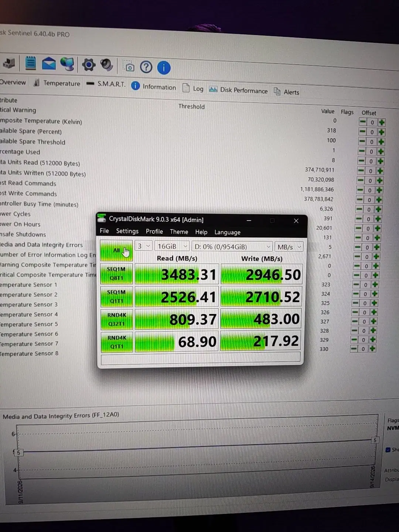Click the right-end '5' chart data point
The height and width of the screenshot is (532, 399).
tap(375, 440)
